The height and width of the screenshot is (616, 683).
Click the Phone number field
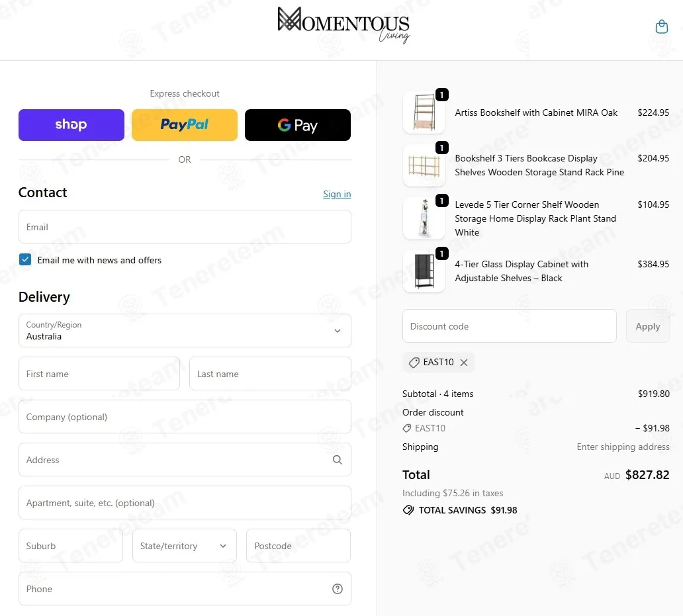[x=185, y=589]
